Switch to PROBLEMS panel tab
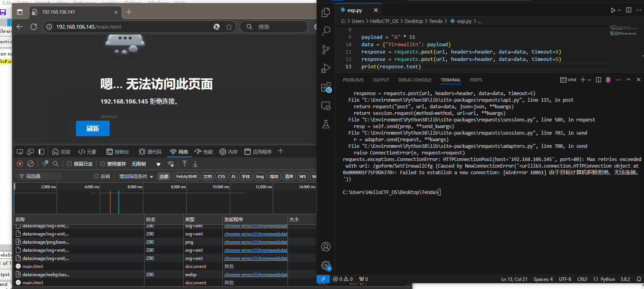 coord(353,80)
